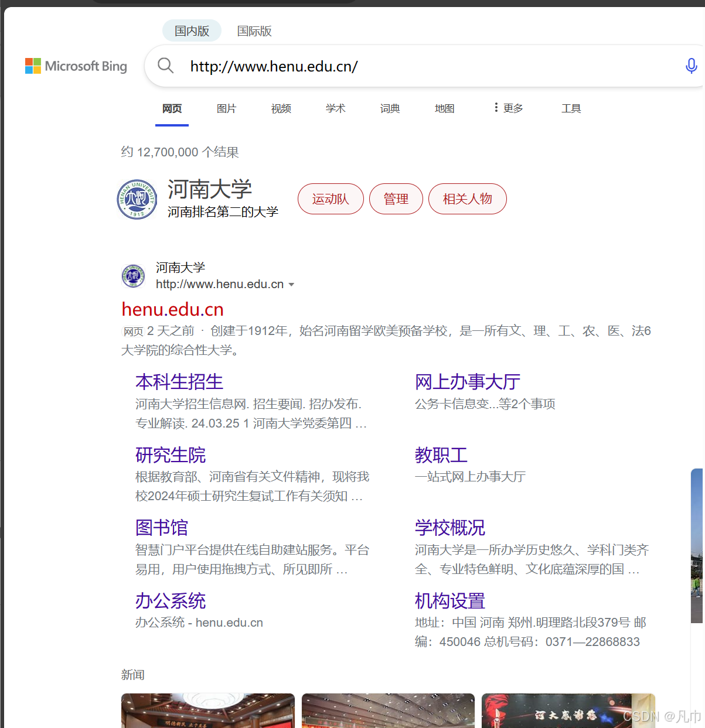The height and width of the screenshot is (728, 705).
Task: Open the 本科生招生 sitelink
Action: 179,382
